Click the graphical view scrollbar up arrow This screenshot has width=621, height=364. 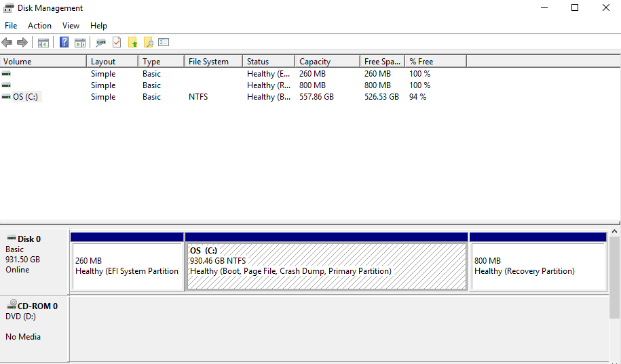615,231
